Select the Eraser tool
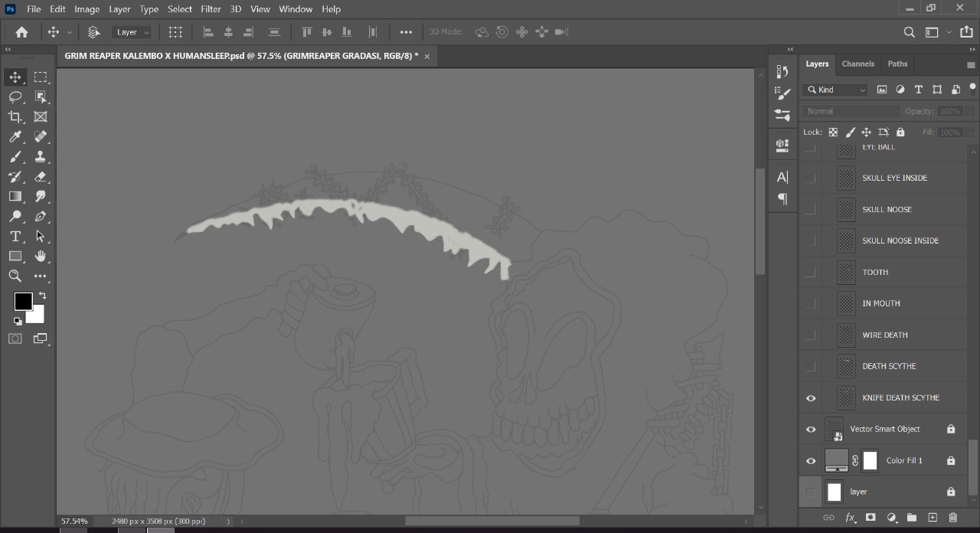The width and height of the screenshot is (980, 533). point(41,177)
